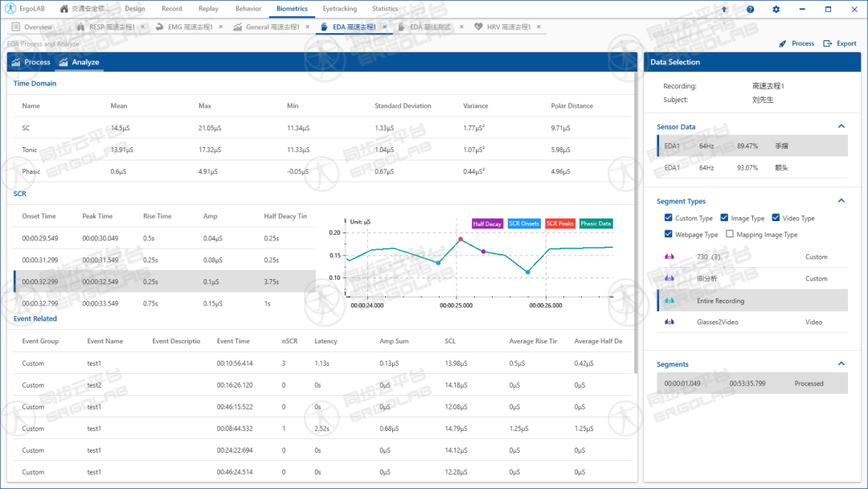Click the help question mark icon

[750, 9]
